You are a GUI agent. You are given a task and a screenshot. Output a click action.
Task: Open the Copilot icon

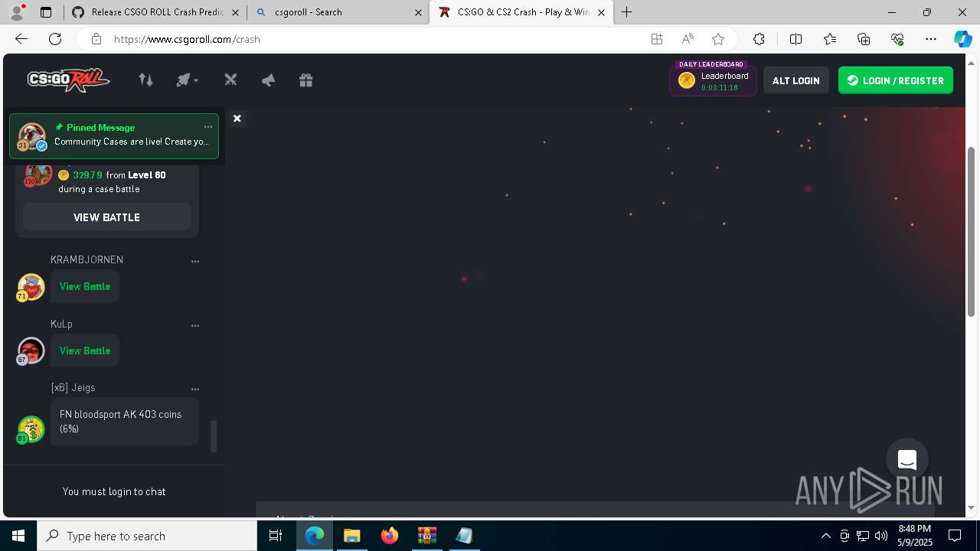pos(962,39)
